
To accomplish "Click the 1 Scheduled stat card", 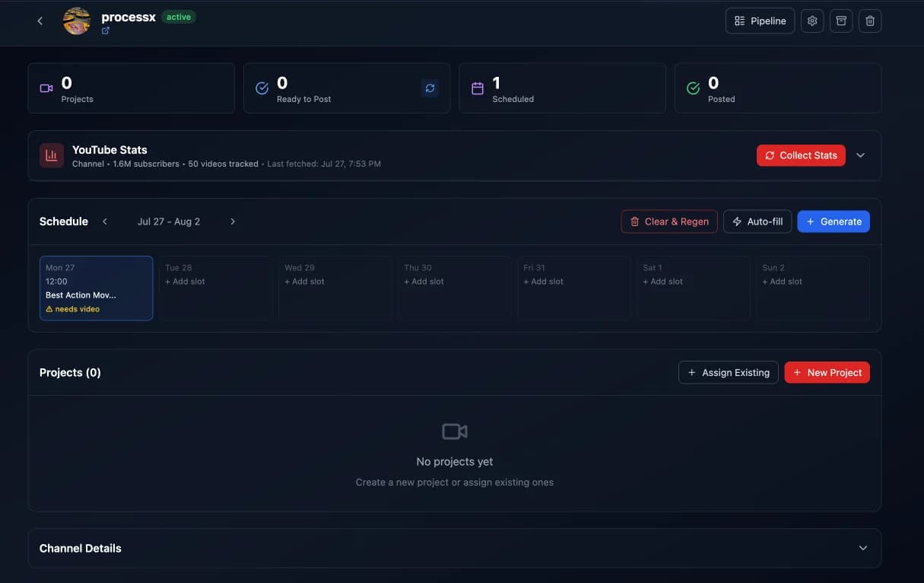I will (562, 88).
